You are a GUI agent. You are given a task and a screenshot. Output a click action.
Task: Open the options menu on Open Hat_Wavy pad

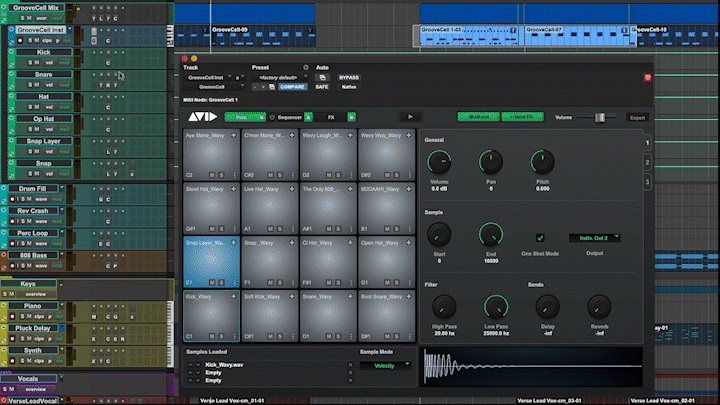410,283
